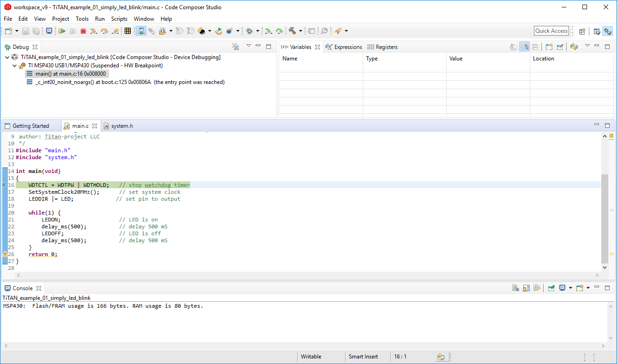Open the Debug bug icon dropdown arrow
617x364 pixels.
258,31
